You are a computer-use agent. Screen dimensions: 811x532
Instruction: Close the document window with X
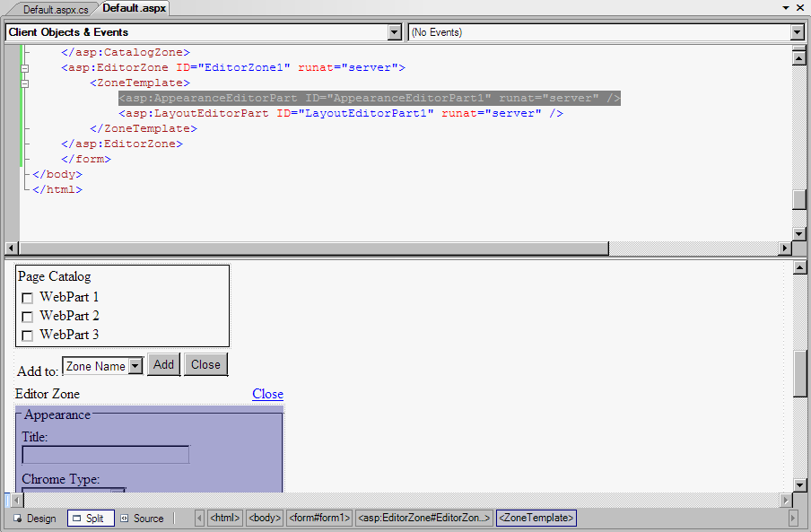tap(800, 8)
